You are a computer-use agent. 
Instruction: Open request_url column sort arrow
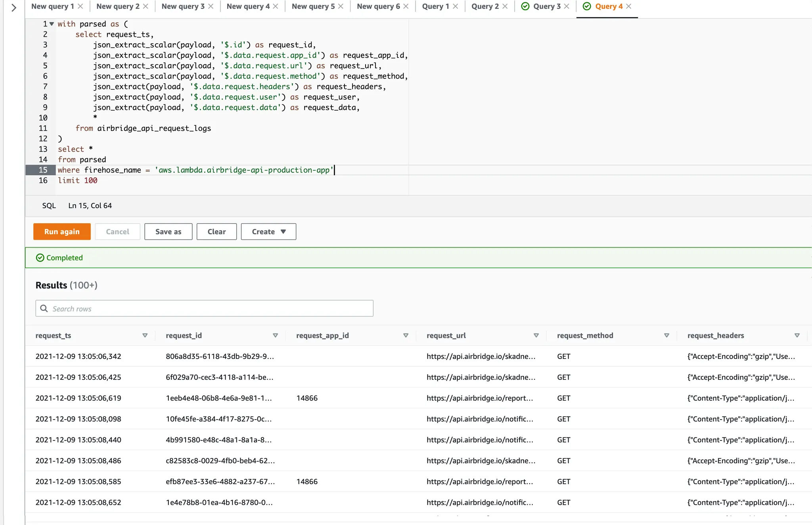(536, 335)
